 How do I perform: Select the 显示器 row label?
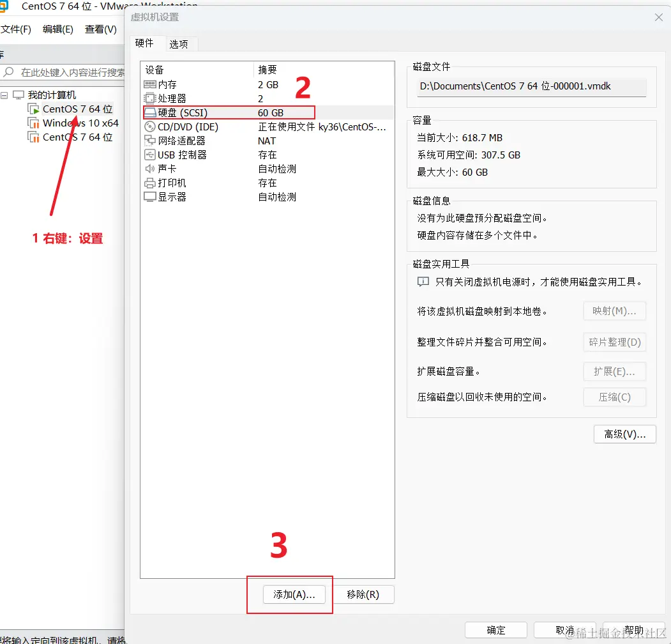[172, 197]
